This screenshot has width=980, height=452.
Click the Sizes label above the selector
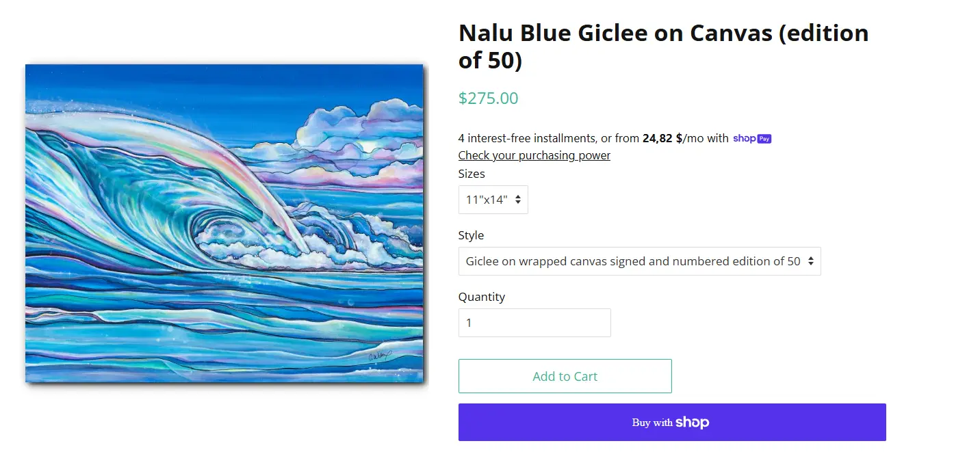pos(472,174)
